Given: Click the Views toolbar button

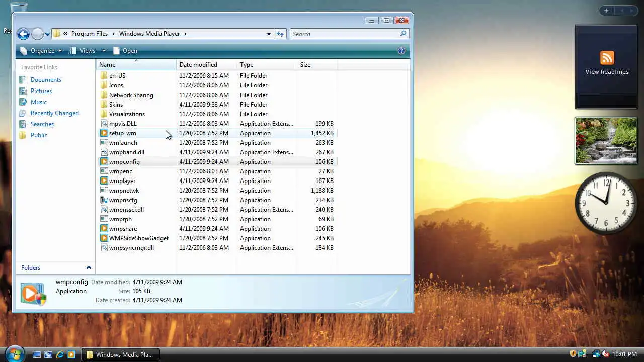Looking at the screenshot, I should click(83, 51).
